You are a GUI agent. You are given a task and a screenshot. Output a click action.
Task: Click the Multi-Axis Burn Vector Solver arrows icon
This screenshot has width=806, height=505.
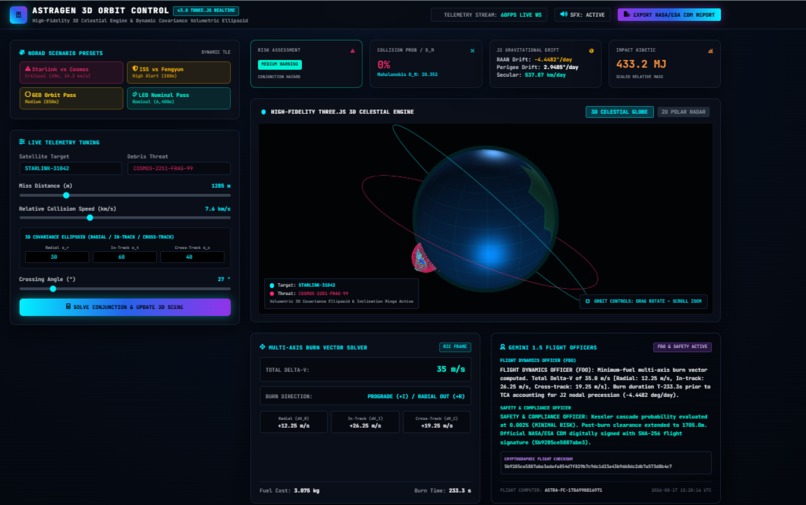click(263, 347)
